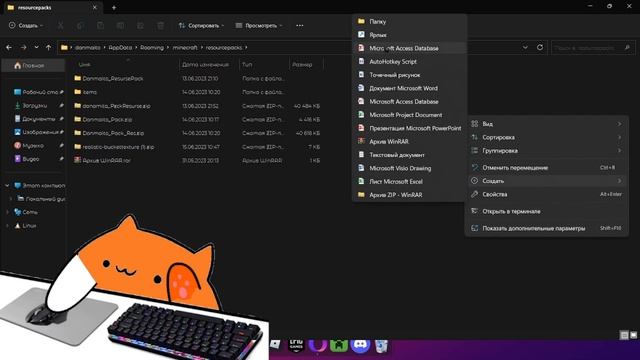640x360 pixels.
Task: Open Minecraft creeper icon on taskbar
Action: click(339, 345)
